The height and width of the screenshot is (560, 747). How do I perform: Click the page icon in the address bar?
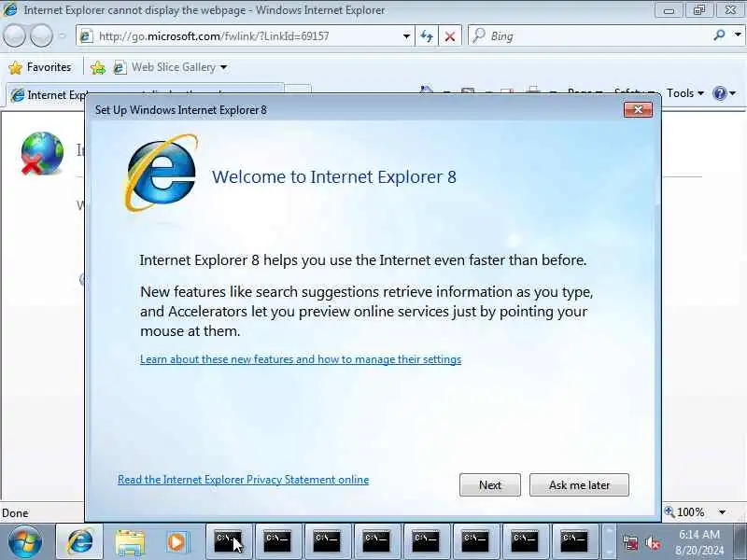pos(86,36)
